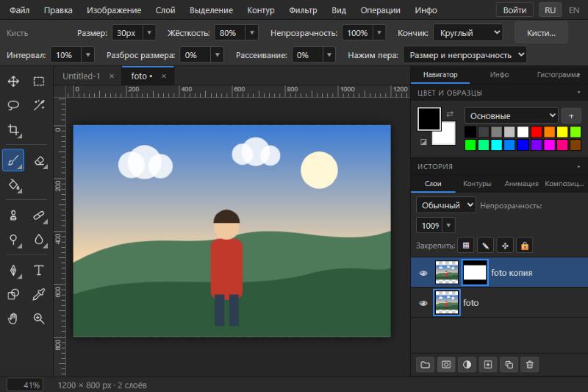This screenshot has width=588, height=392.
Task: Select the Clone Stamp tool
Action: 13,215
